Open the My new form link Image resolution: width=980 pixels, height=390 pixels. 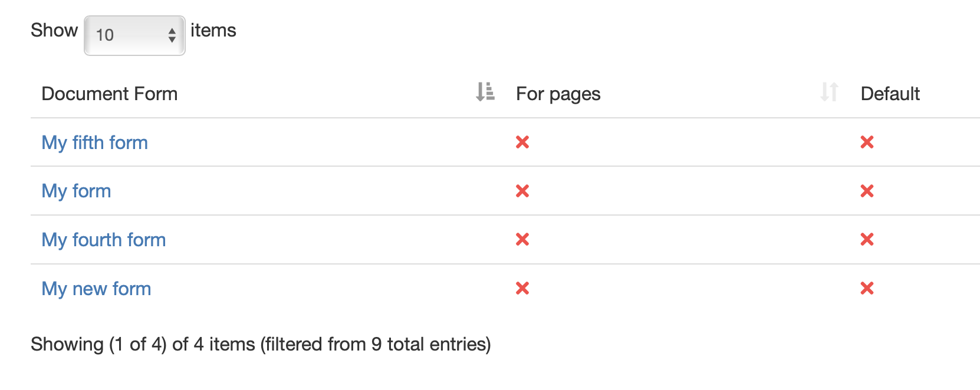click(x=96, y=289)
